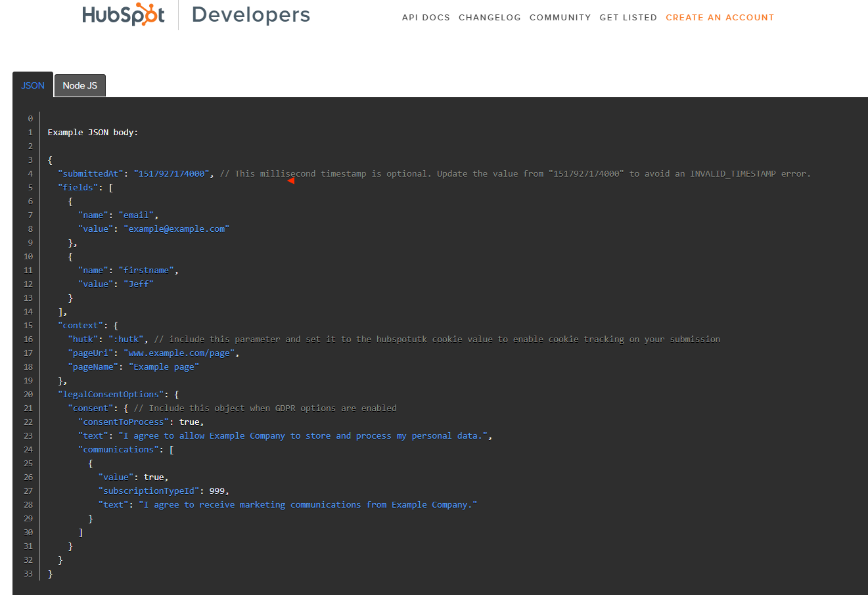
Task: Click the firstname value Jeff
Action: (x=139, y=284)
